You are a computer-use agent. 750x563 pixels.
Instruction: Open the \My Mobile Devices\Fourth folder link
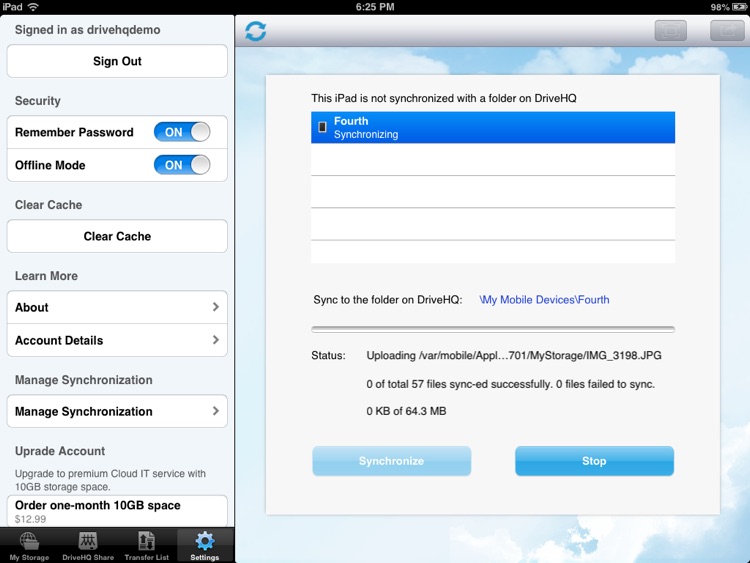click(x=544, y=300)
